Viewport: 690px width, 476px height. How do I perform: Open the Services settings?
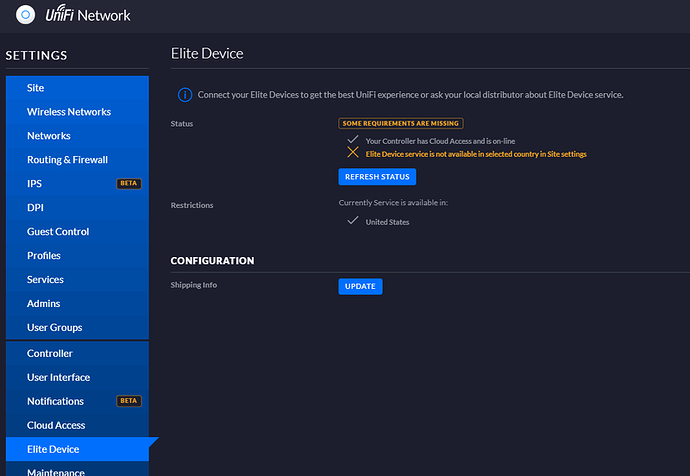[77, 279]
